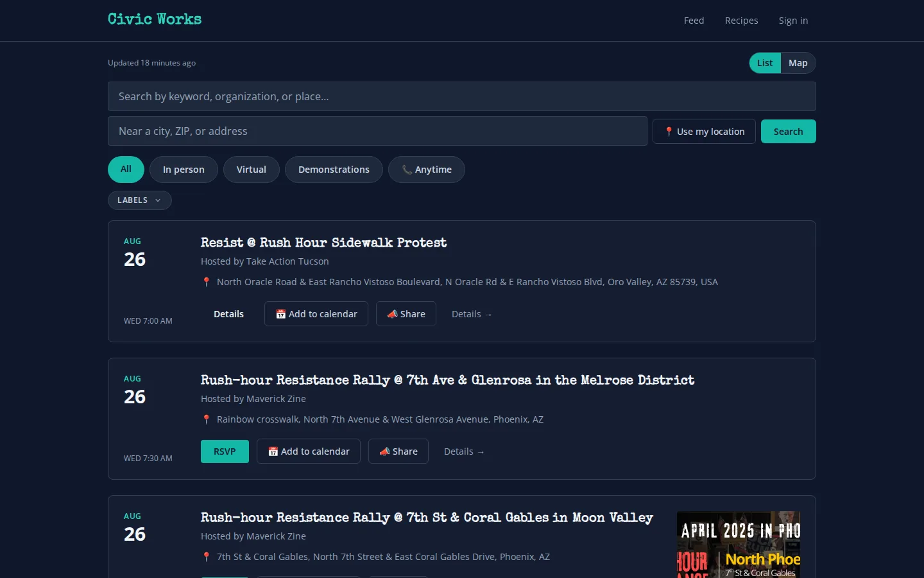Add Melrose District rally to calendar
The image size is (924, 578).
[309, 451]
